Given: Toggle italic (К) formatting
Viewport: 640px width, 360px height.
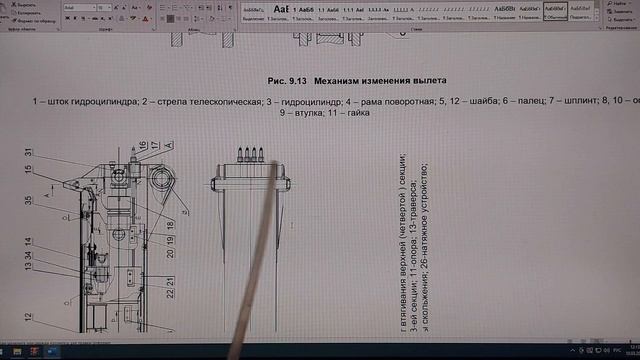Looking at the screenshot, I should (75, 18).
